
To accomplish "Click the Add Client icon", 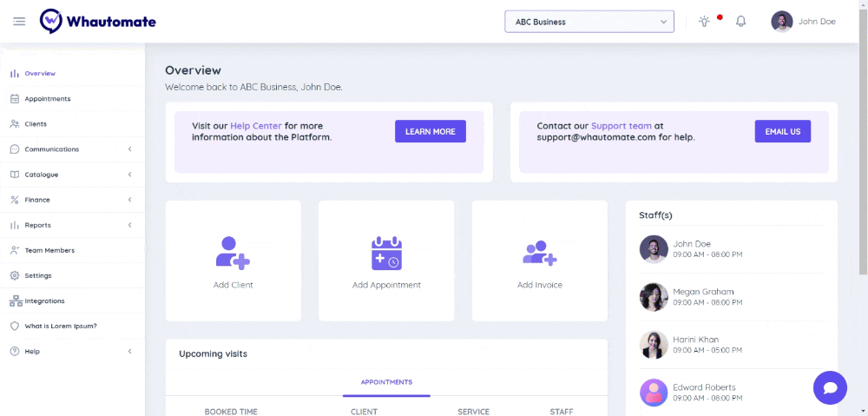I will tap(233, 252).
